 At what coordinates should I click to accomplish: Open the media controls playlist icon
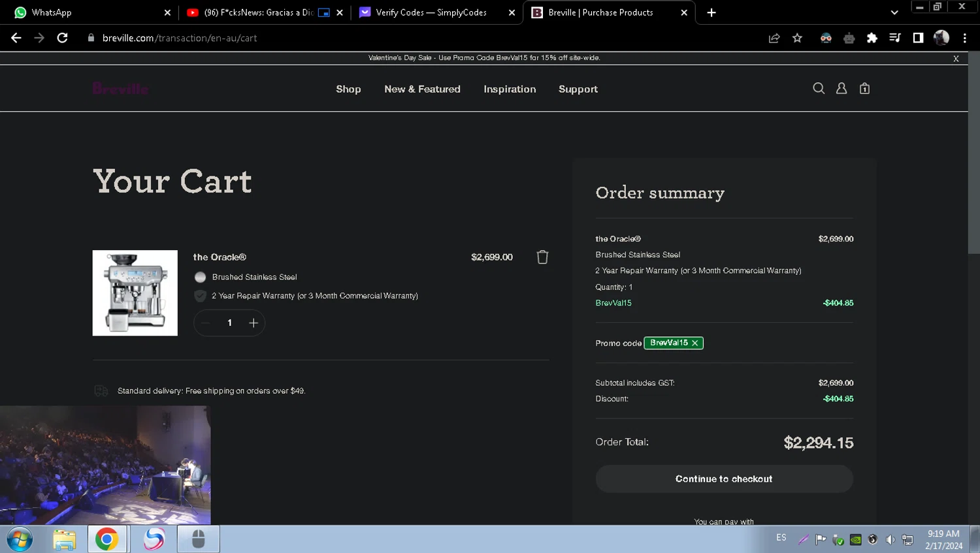point(895,38)
